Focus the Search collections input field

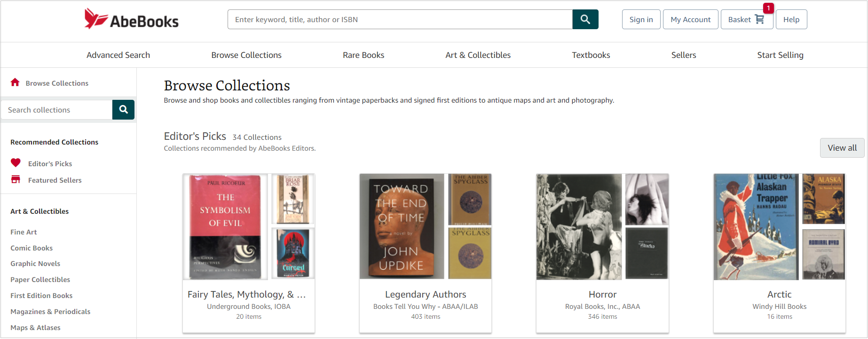57,110
